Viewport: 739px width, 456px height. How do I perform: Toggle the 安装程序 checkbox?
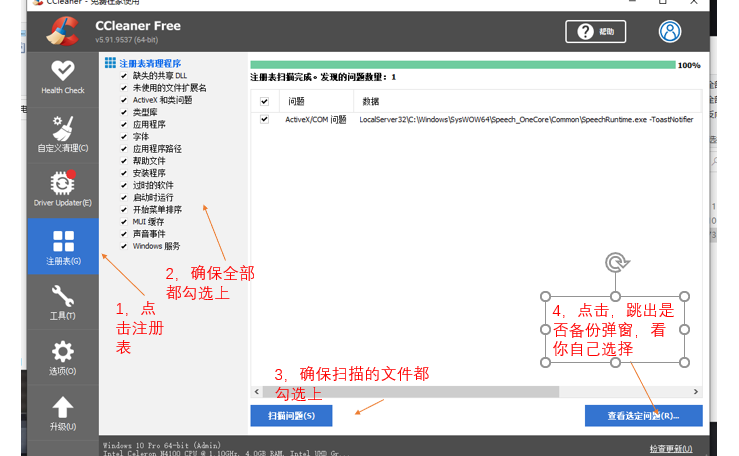coord(124,173)
